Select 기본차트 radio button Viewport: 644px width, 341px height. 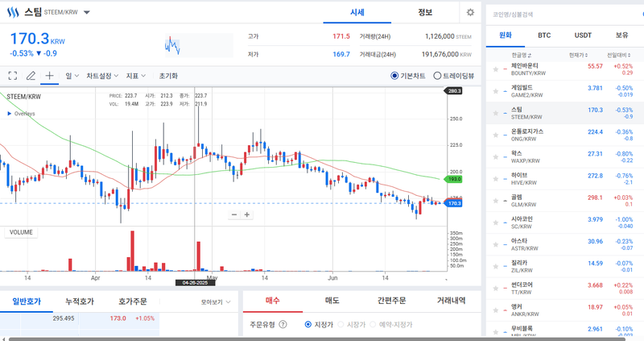tap(394, 76)
